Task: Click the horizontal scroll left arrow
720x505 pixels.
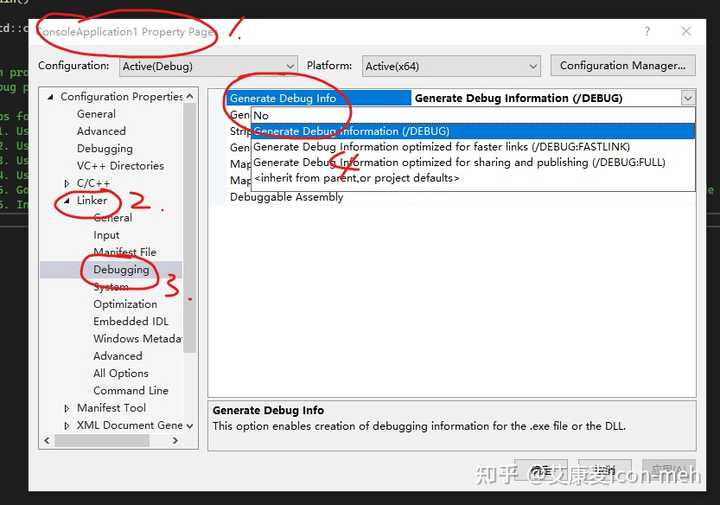Action: [47, 440]
